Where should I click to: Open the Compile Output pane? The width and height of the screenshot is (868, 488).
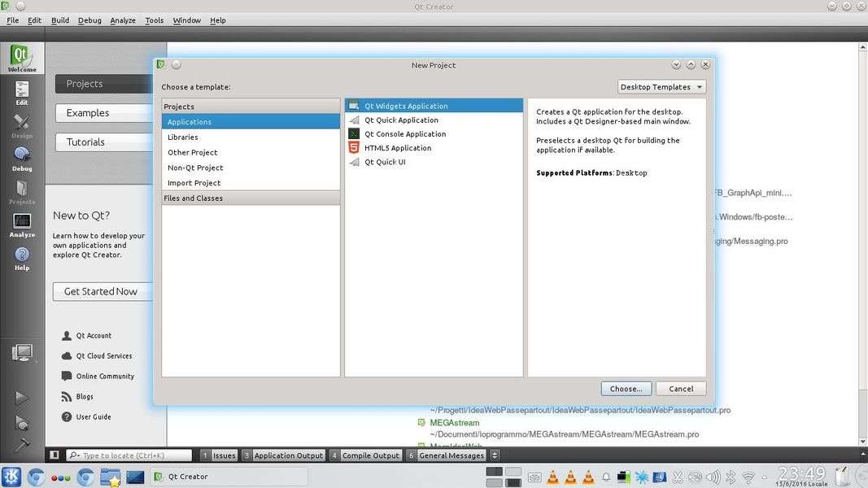pyautogui.click(x=364, y=455)
